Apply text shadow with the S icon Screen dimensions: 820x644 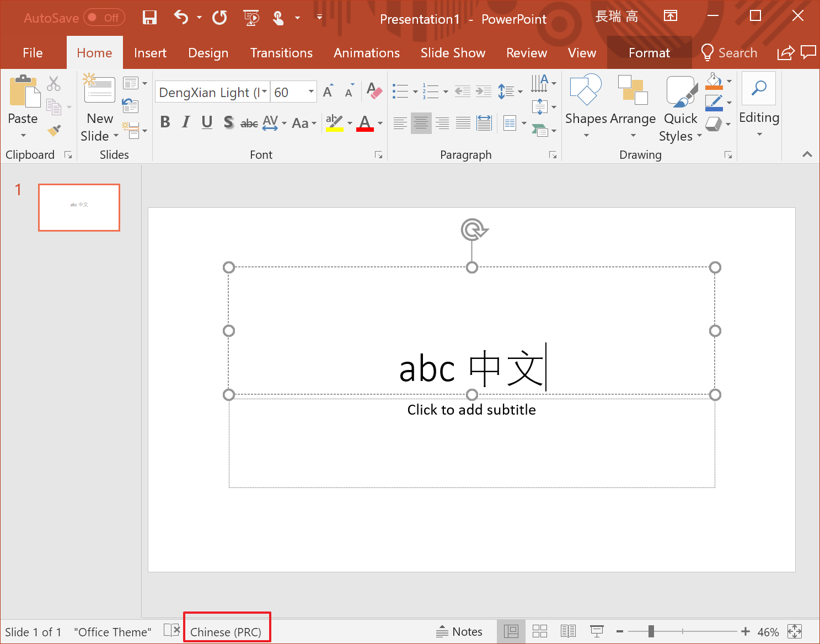[228, 122]
